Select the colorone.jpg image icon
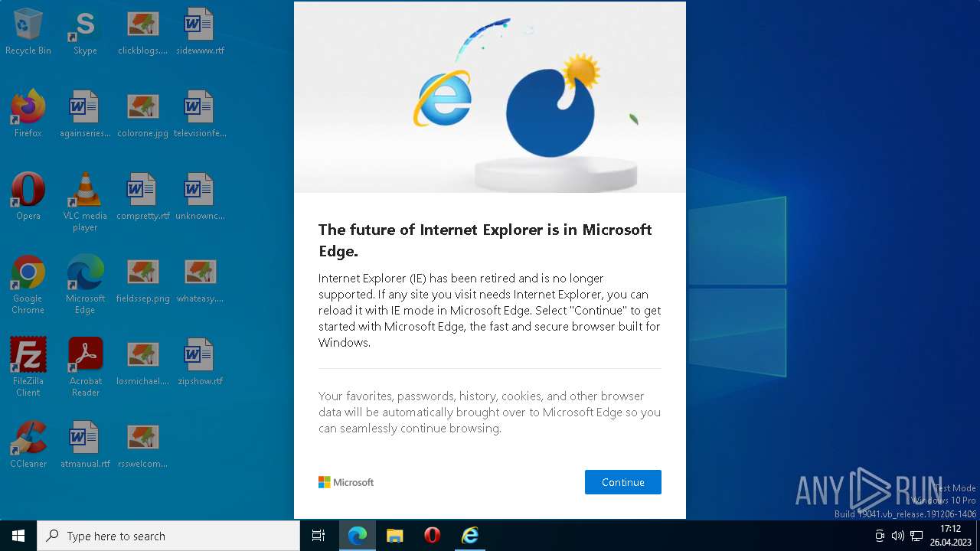Viewport: 980px width, 551px height. pos(142,115)
